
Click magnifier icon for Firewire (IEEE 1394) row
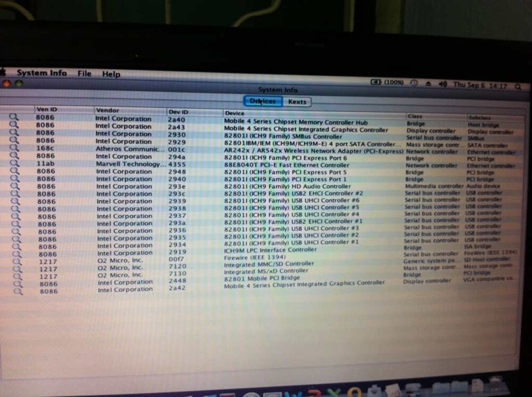(x=18, y=261)
